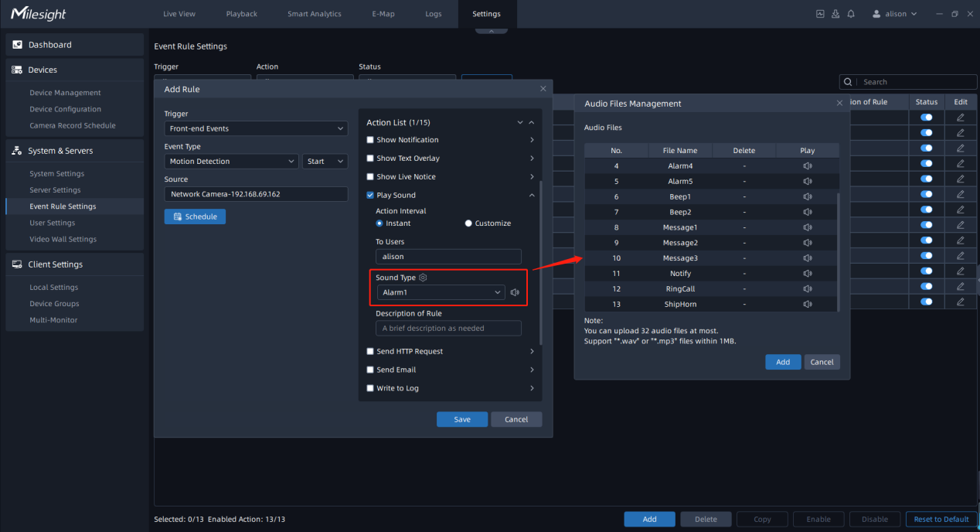
Task: Open Sound Type gear settings icon
Action: click(423, 278)
